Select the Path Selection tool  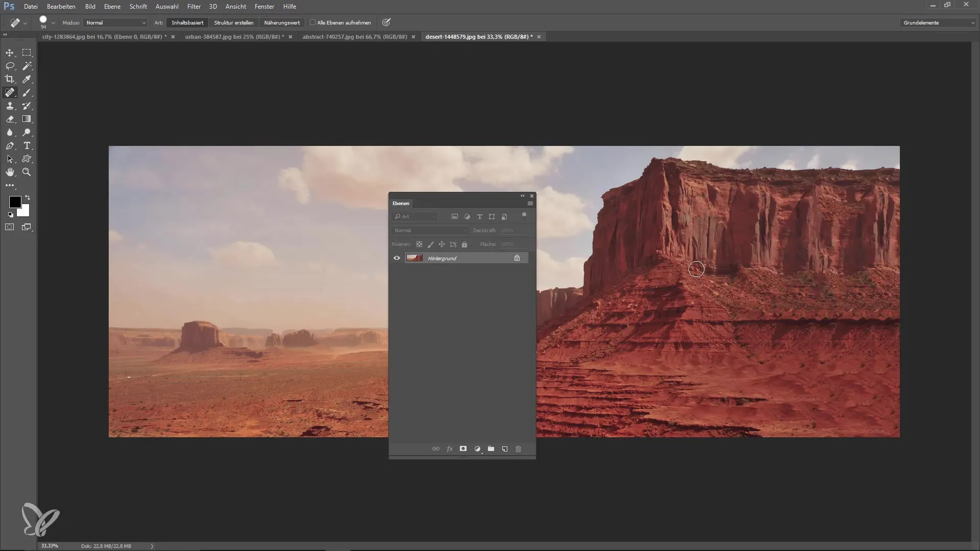click(10, 159)
